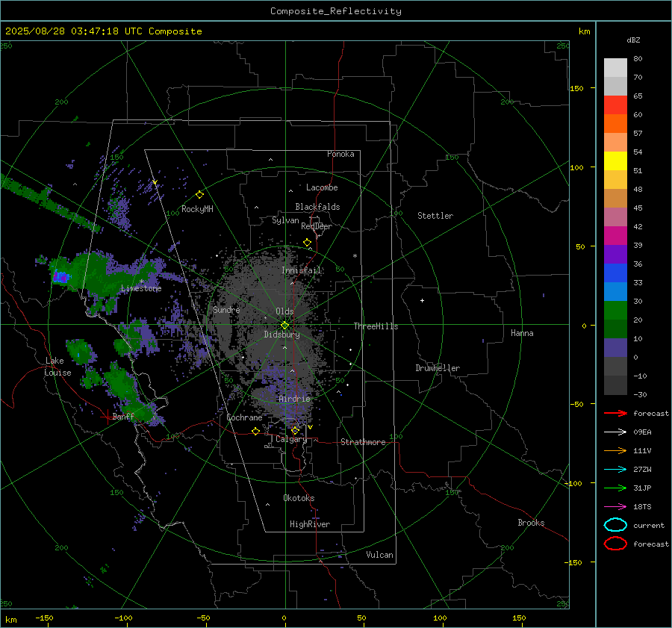
Task: Click the Stettler city label
Action: tap(435, 216)
